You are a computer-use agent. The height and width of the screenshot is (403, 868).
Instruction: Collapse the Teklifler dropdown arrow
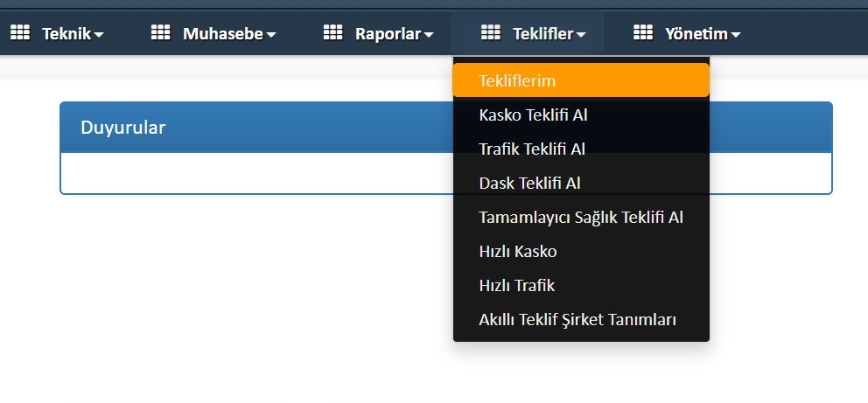[582, 35]
